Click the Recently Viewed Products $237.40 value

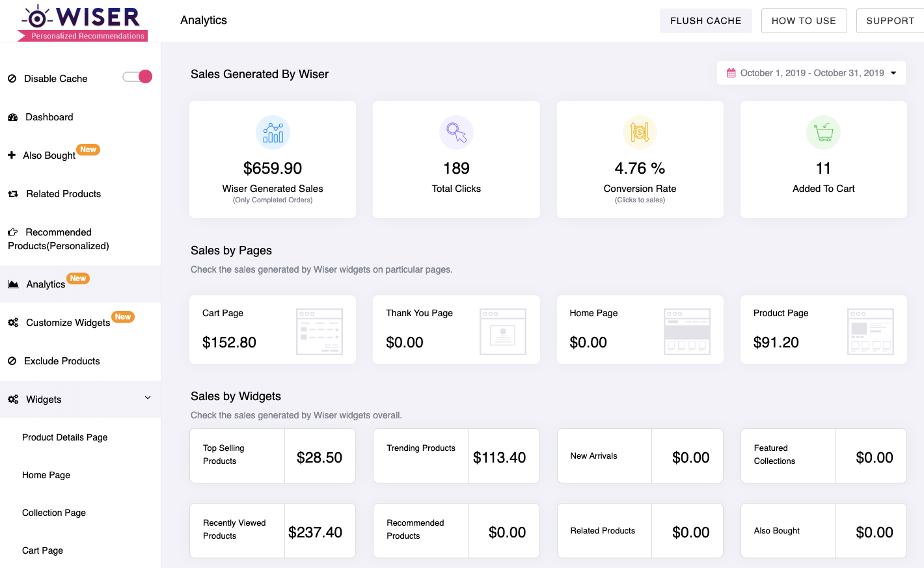click(316, 532)
